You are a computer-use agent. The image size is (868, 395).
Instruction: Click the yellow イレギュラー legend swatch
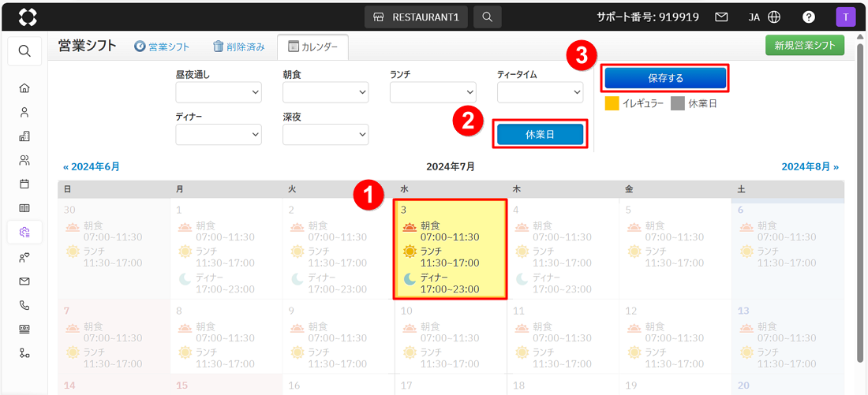(612, 103)
